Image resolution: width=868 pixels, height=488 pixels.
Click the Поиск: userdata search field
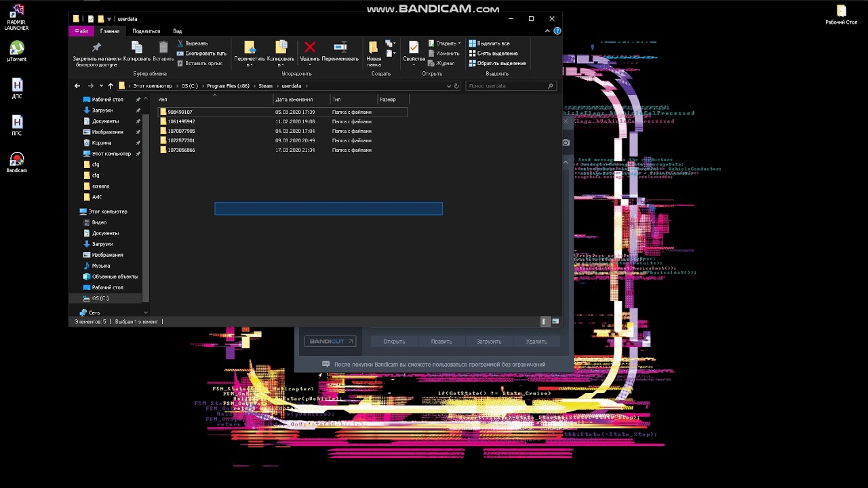pos(511,86)
